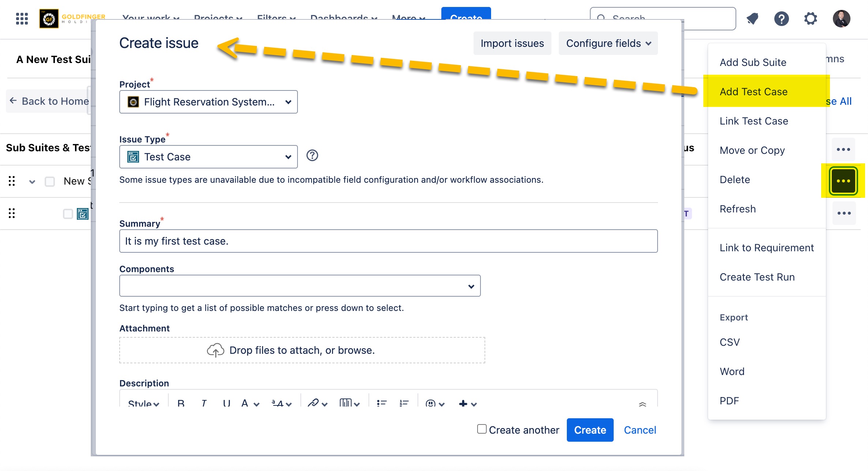Viewport: 868px width, 471px height.
Task: Open the Issue Type dropdown
Action: coord(208,157)
